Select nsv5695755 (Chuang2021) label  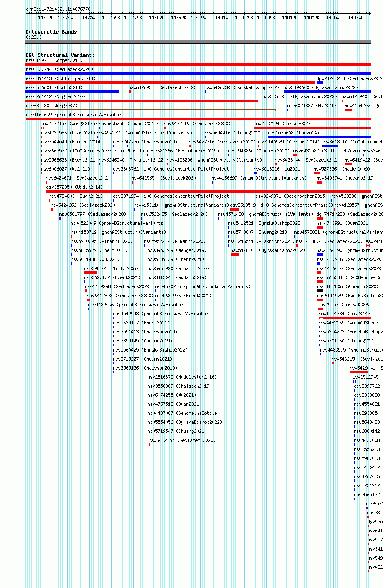128,124
